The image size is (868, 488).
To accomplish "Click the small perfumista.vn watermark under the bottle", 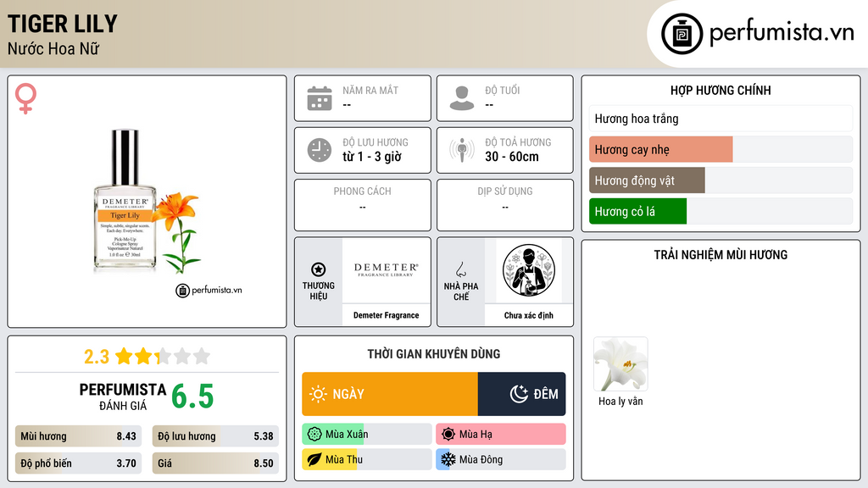I will click(x=209, y=290).
